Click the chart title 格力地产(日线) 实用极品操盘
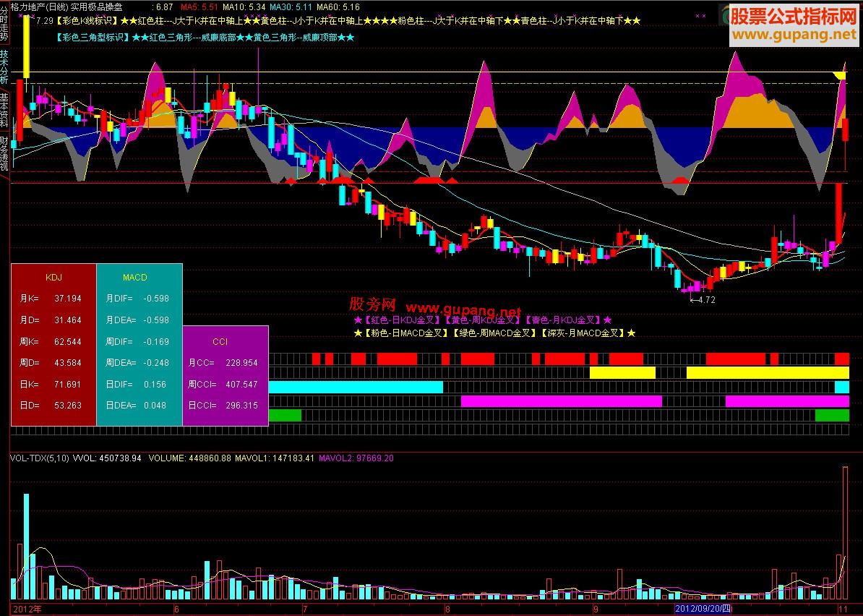The width and height of the screenshot is (863, 616). pyautogui.click(x=66, y=7)
